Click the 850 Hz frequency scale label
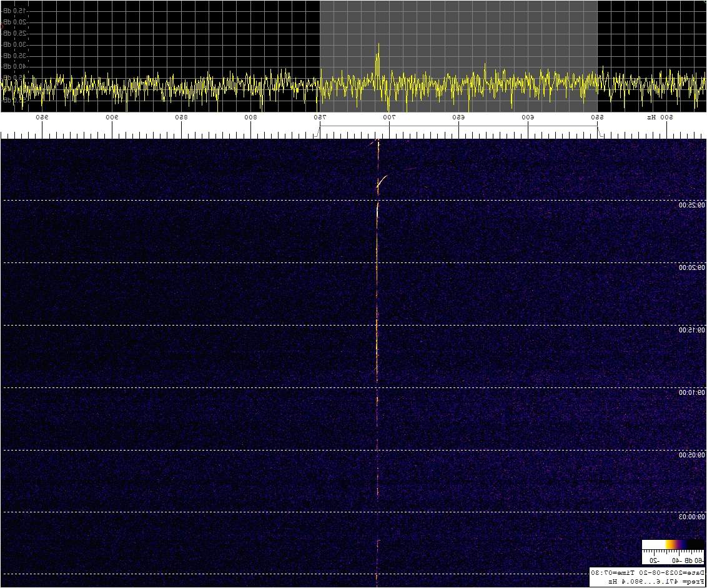707x588 pixels. click(181, 117)
